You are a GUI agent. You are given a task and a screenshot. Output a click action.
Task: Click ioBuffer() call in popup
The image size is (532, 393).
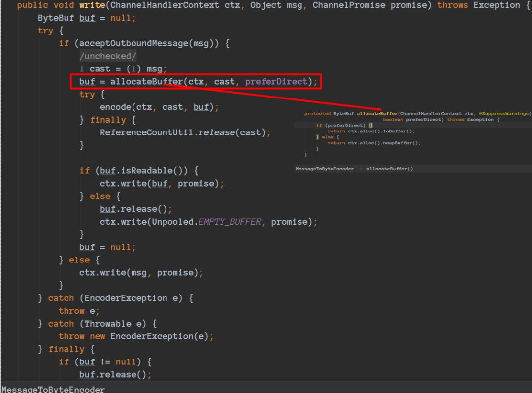click(x=398, y=131)
